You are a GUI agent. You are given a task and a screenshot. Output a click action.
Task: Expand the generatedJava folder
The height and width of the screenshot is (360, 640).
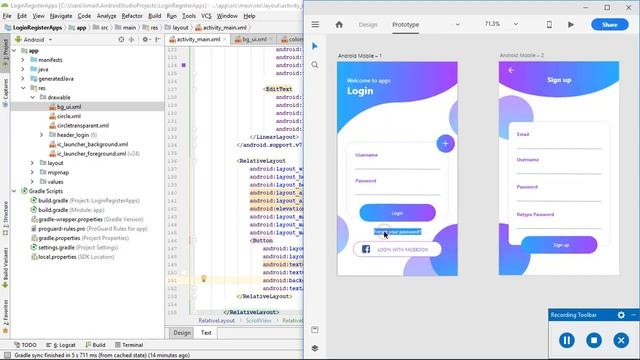(x=23, y=79)
